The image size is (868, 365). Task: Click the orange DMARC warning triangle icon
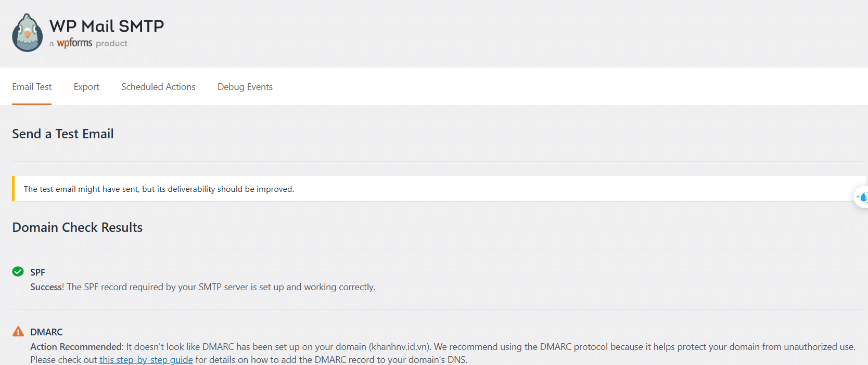point(18,331)
